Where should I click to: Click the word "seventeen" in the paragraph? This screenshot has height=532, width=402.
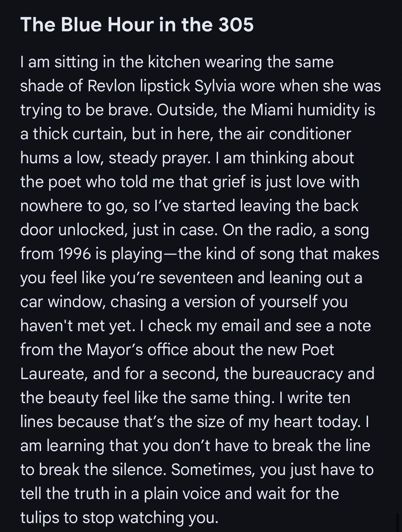tap(195, 278)
